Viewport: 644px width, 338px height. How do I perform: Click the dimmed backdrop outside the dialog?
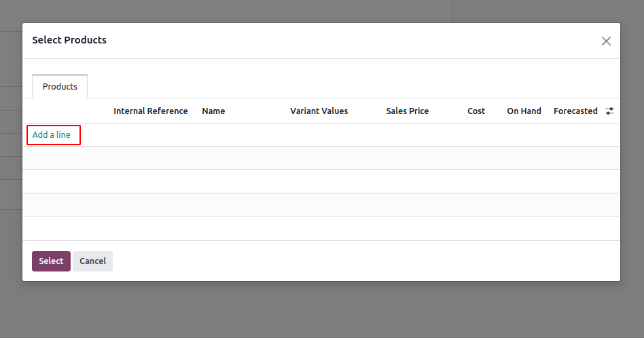click(322, 311)
